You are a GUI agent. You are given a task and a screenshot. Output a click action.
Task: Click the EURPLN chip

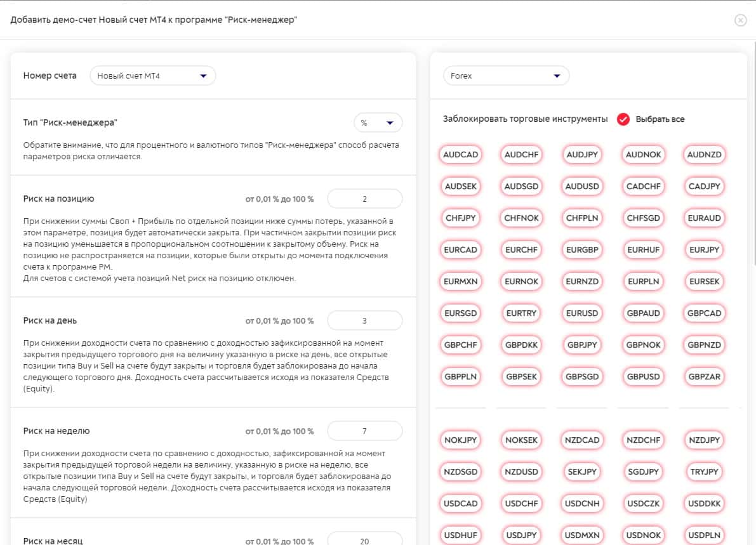[x=643, y=282]
